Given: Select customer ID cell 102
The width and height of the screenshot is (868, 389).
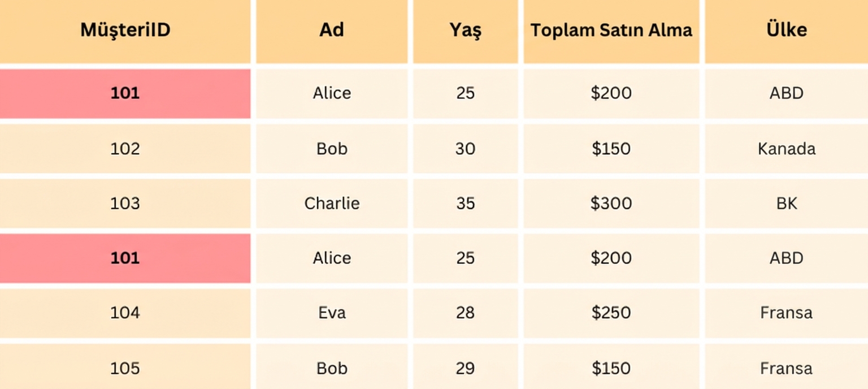Looking at the screenshot, I should click(125, 149).
